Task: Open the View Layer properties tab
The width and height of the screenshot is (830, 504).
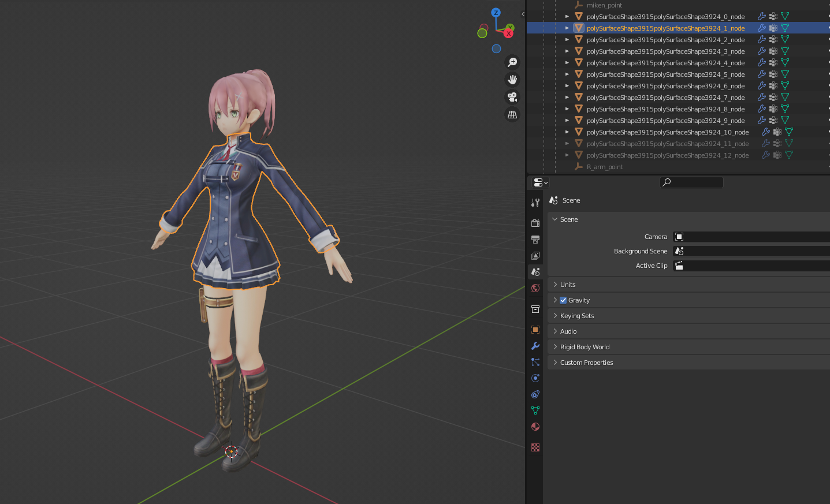Action: point(535,255)
